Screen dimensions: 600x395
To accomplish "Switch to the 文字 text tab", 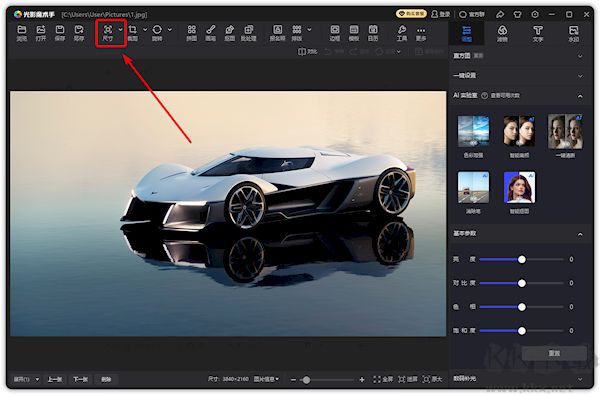I will (x=538, y=34).
